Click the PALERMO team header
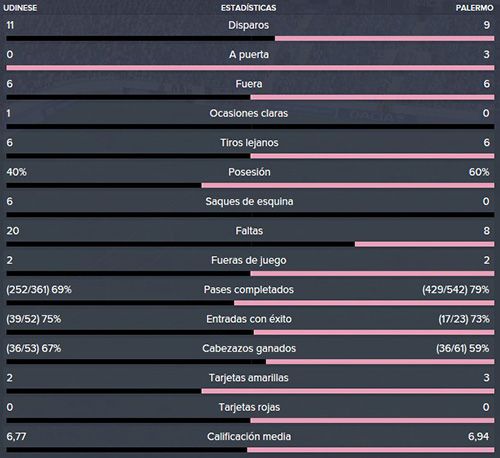The width and height of the screenshot is (500, 458). coord(475,8)
